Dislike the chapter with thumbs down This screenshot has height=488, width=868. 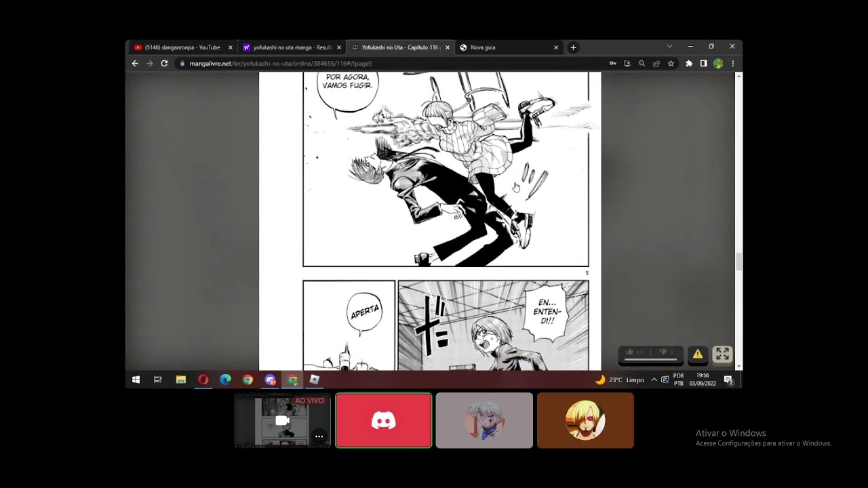[x=667, y=352]
